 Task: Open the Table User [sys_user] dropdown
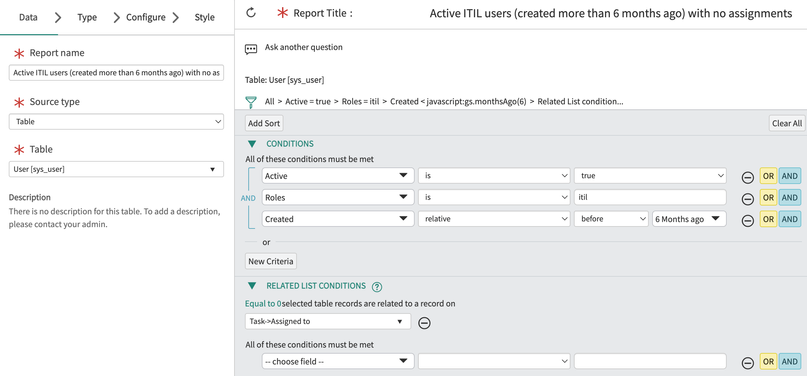pos(116,169)
